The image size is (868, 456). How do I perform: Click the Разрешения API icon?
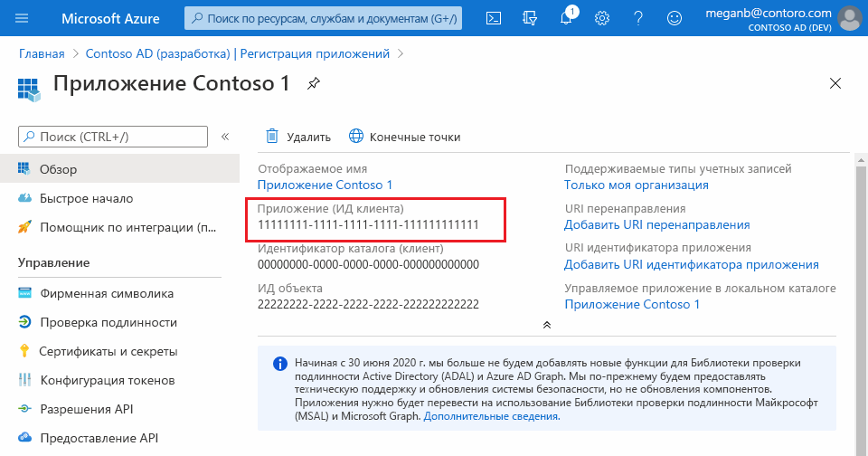coord(24,408)
